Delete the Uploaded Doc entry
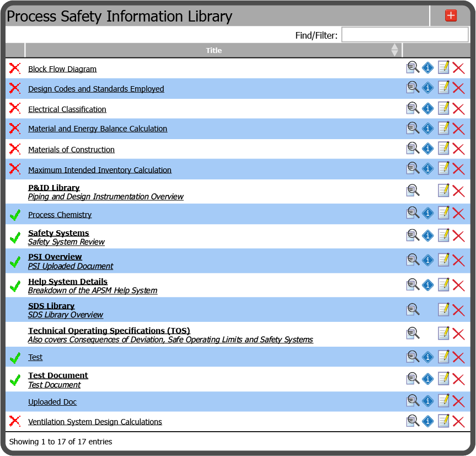476x456 pixels. coord(458,401)
